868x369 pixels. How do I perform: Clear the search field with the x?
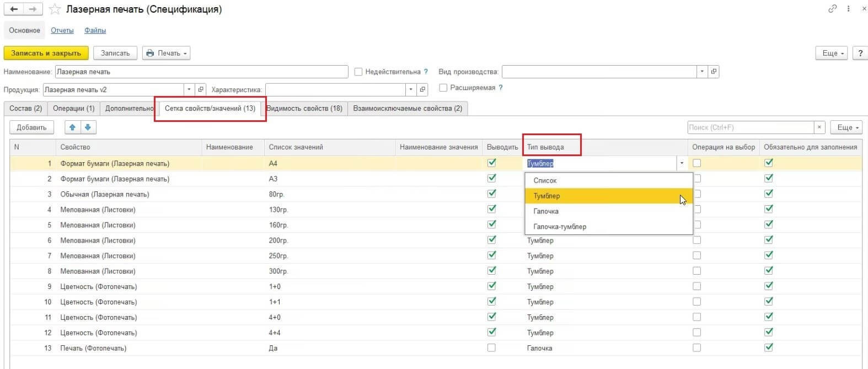click(819, 127)
